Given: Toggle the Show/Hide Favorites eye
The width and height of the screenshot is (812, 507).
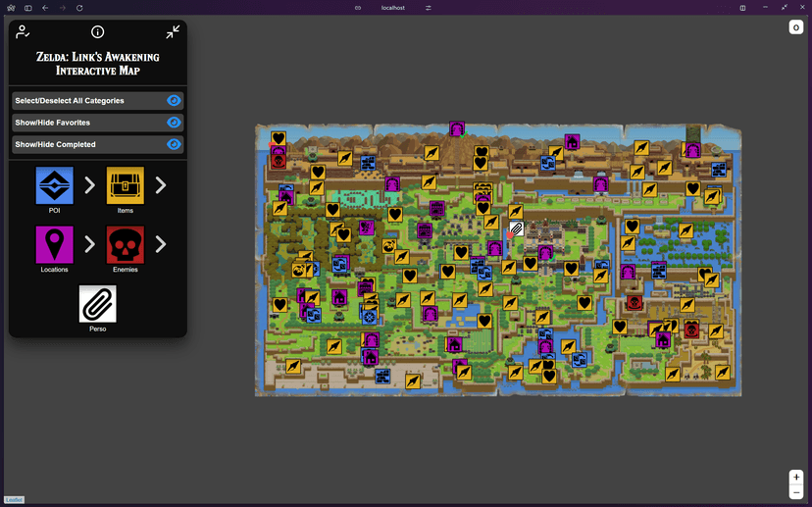Looking at the screenshot, I should (x=174, y=123).
